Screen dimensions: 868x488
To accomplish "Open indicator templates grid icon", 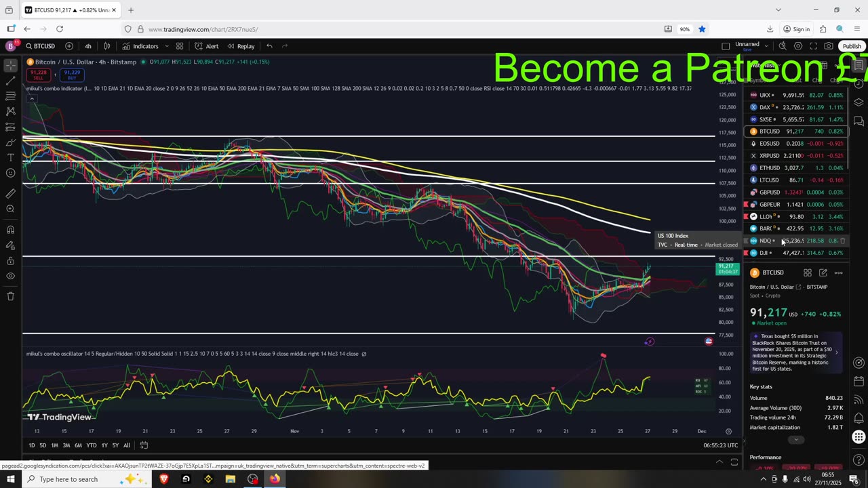I will (x=180, y=46).
